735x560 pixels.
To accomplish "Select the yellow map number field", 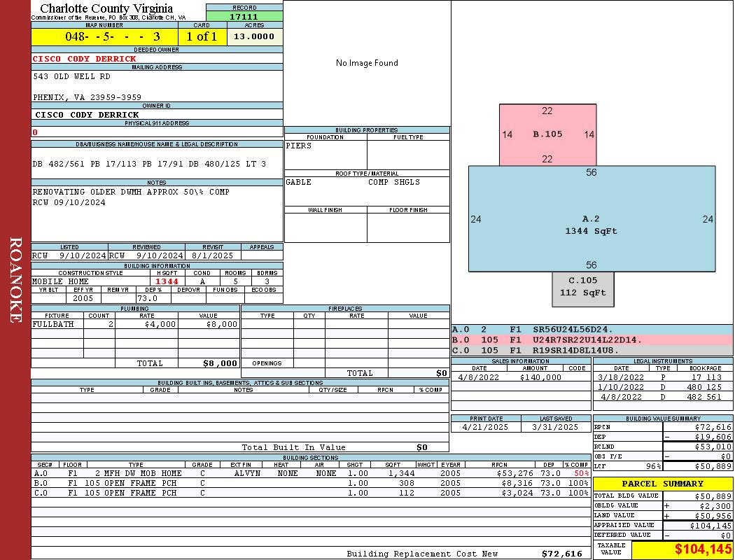I will tap(104, 36).
